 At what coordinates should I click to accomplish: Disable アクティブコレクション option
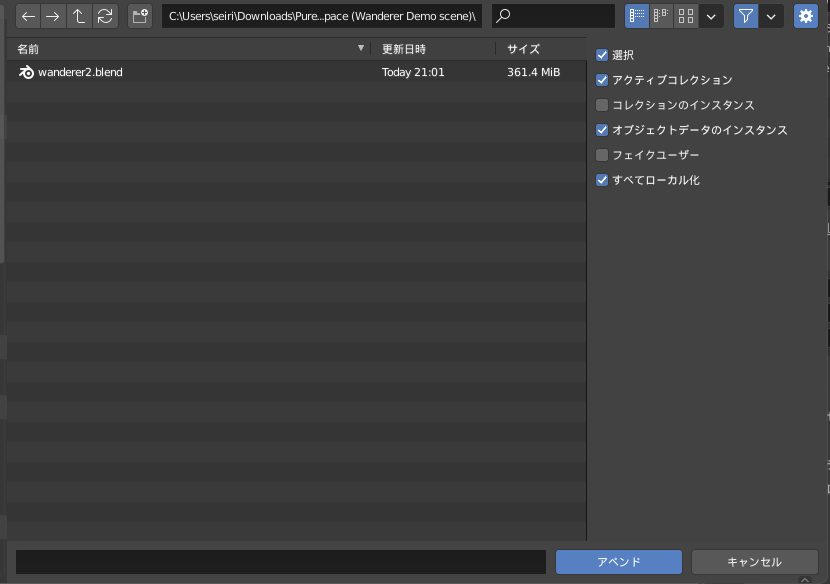point(602,80)
